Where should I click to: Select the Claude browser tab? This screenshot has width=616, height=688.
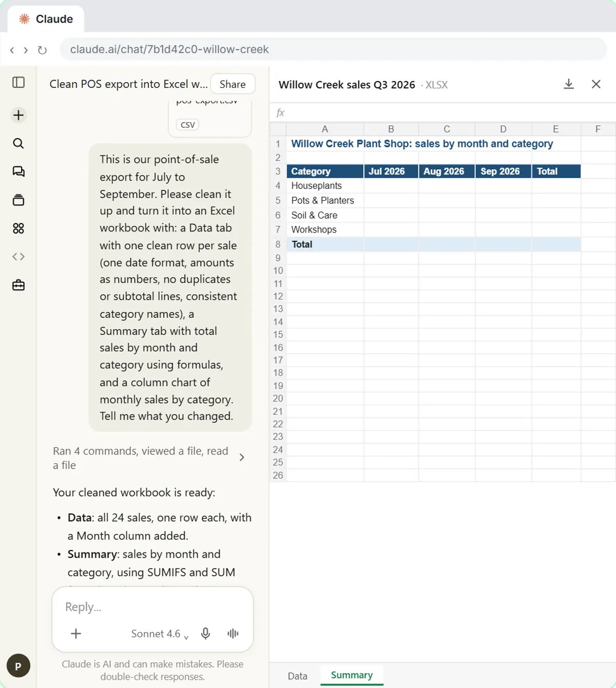(46, 19)
